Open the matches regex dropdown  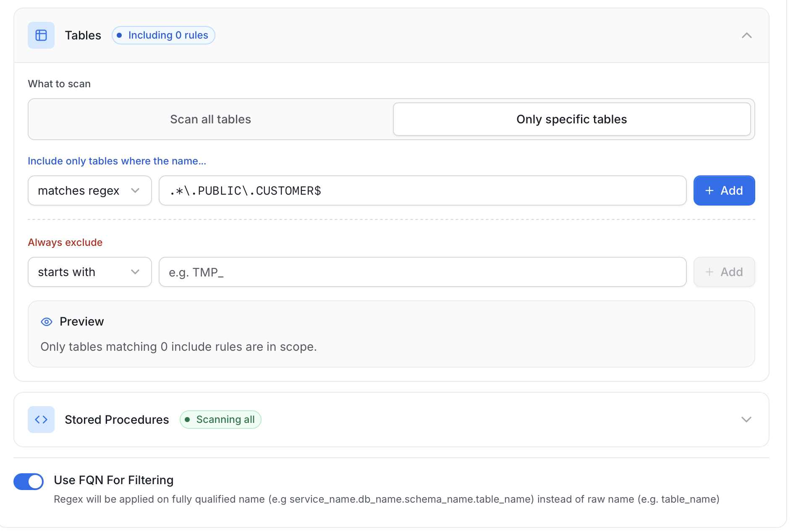pos(90,190)
